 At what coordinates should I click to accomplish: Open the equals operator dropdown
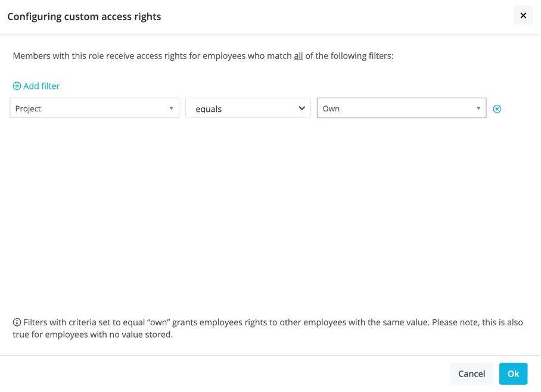click(248, 108)
